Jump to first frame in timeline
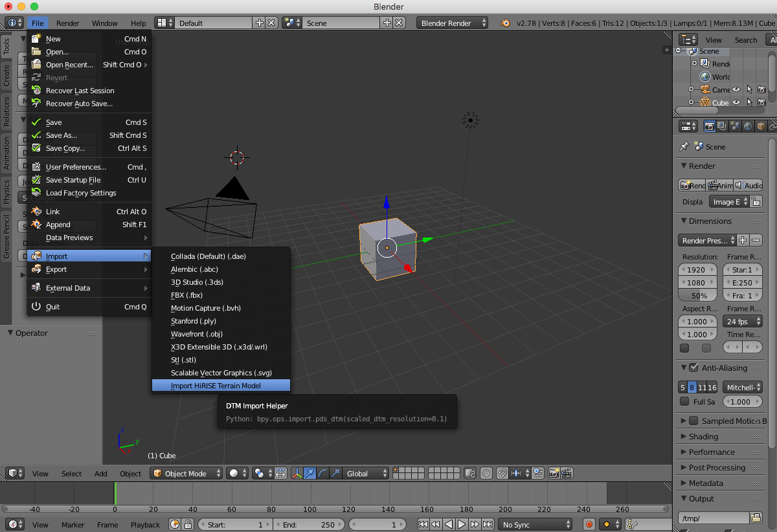 tap(423, 525)
